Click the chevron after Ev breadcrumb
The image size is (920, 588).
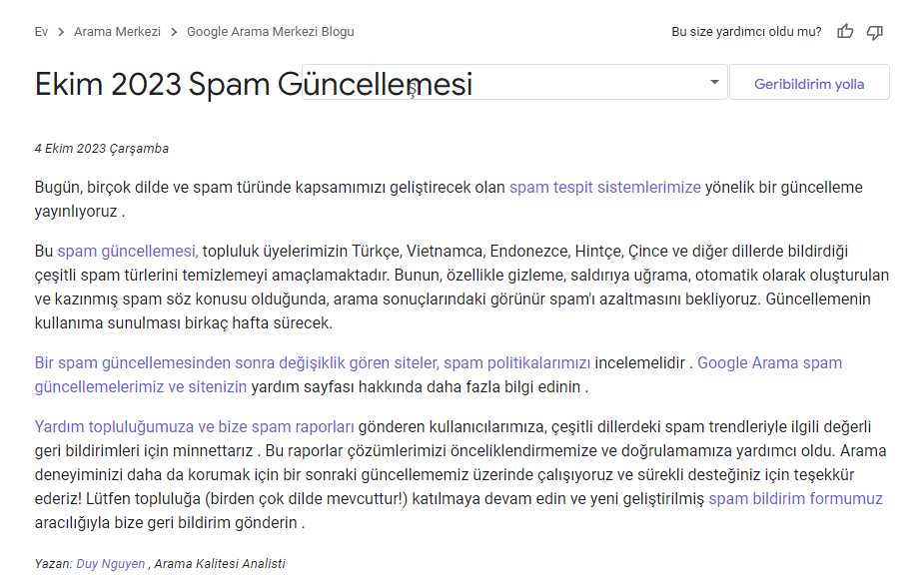pos(61,32)
